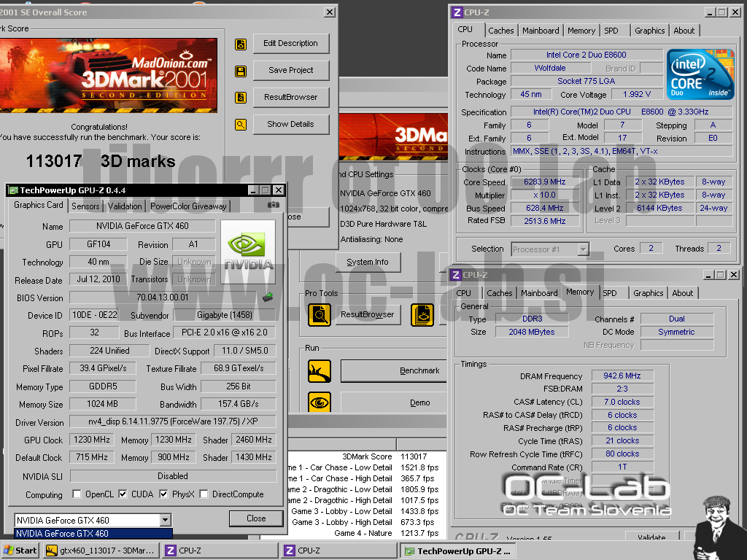The image size is (747, 560).
Task: Open Memory tab in upper CPU-Z window
Action: (581, 31)
